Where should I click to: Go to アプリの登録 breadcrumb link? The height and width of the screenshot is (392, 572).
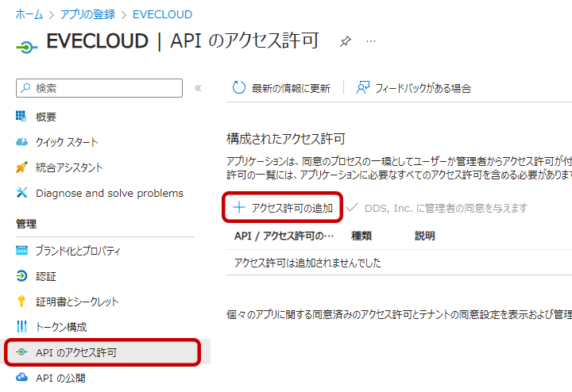(x=87, y=14)
